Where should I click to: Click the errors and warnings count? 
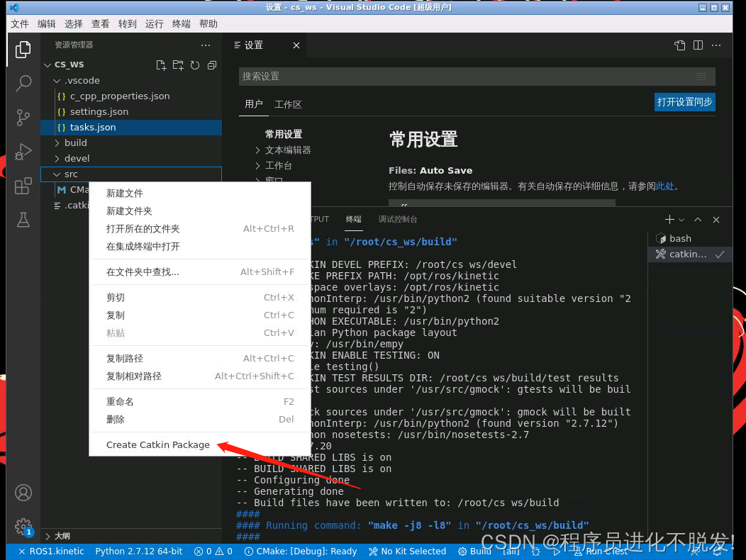(x=213, y=551)
